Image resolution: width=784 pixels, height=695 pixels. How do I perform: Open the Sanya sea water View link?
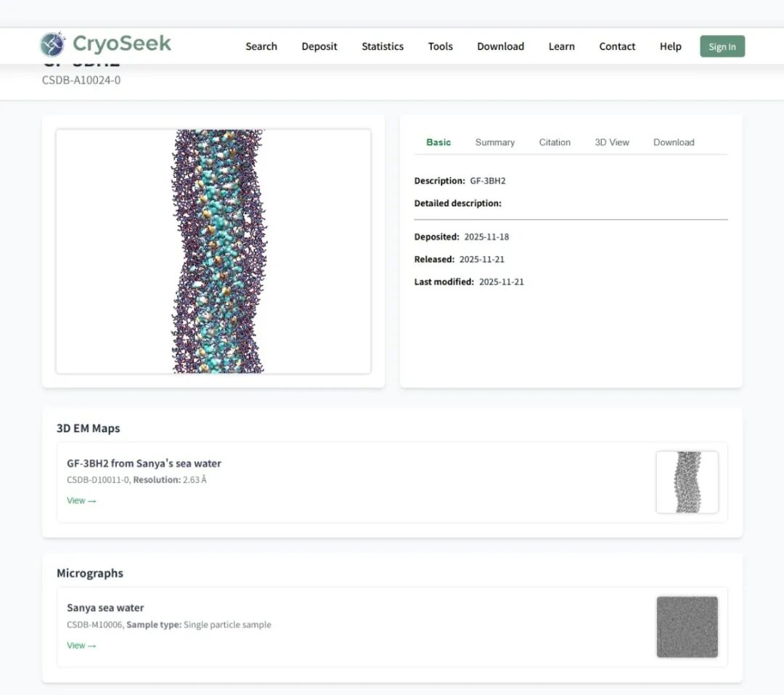[x=81, y=645]
